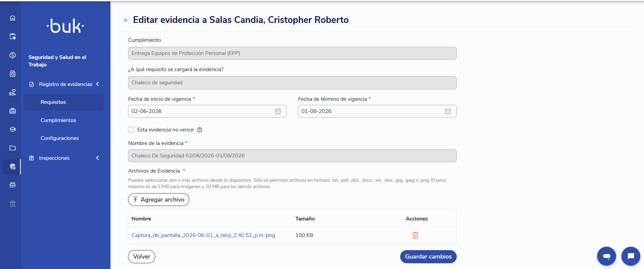Collapse the Registro de evidencias menu
Viewport: 644px width, 269px height.
[98, 84]
